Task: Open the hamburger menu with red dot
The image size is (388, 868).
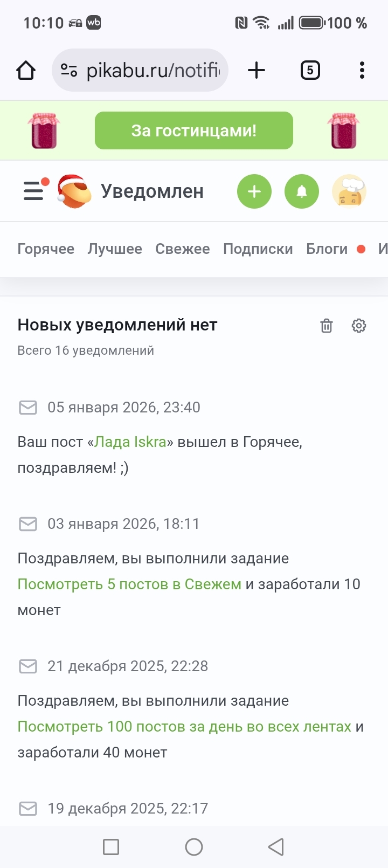Action: pyautogui.click(x=33, y=191)
